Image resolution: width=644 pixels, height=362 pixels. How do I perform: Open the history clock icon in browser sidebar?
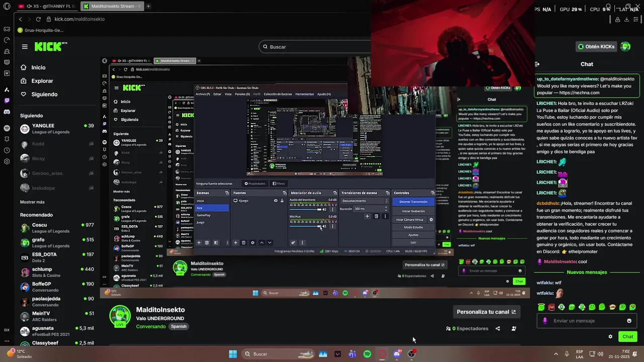pos(7,150)
